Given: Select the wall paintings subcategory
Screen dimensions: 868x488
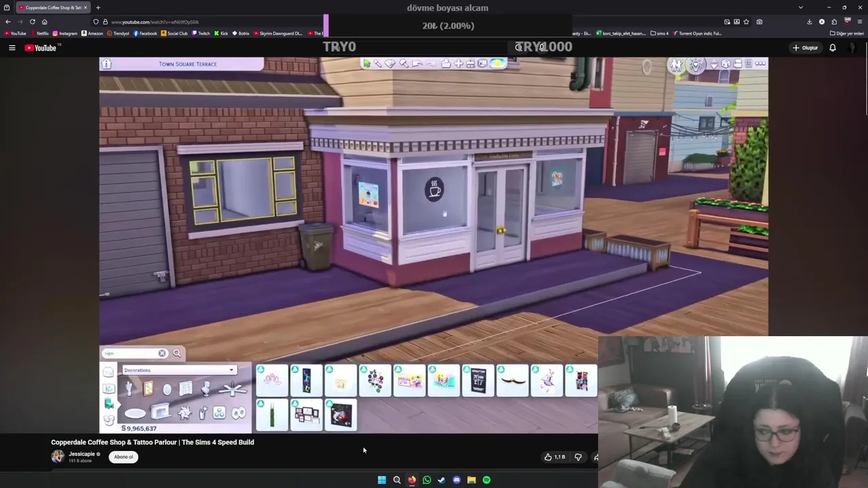Looking at the screenshot, I should [148, 388].
